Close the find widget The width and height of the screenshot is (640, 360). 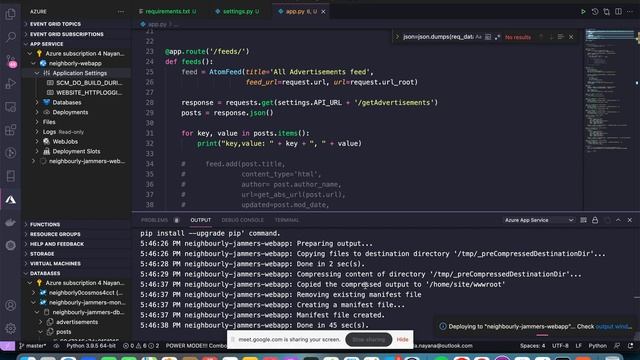(571, 37)
